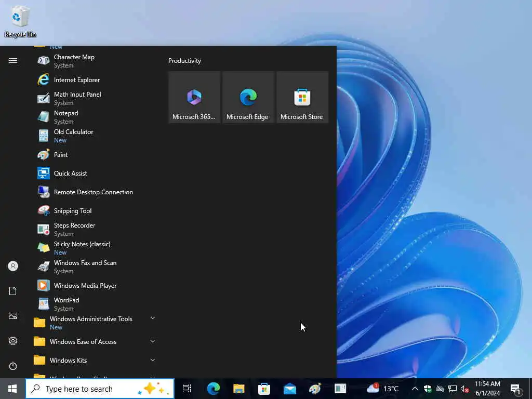The height and width of the screenshot is (399, 532).
Task: Click the Windows Administrative Tools folder name
Action: pos(91,319)
